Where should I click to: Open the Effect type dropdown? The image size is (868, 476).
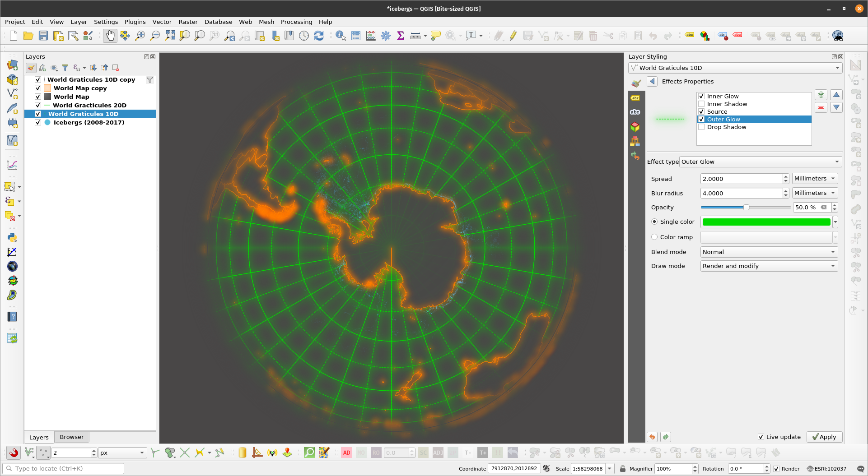(x=761, y=162)
